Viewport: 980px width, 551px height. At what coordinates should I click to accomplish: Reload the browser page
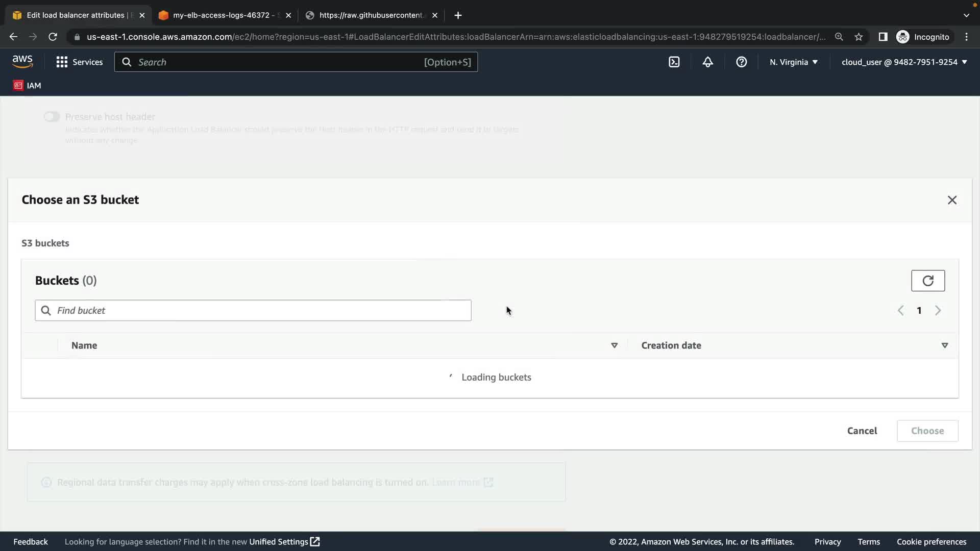point(53,37)
